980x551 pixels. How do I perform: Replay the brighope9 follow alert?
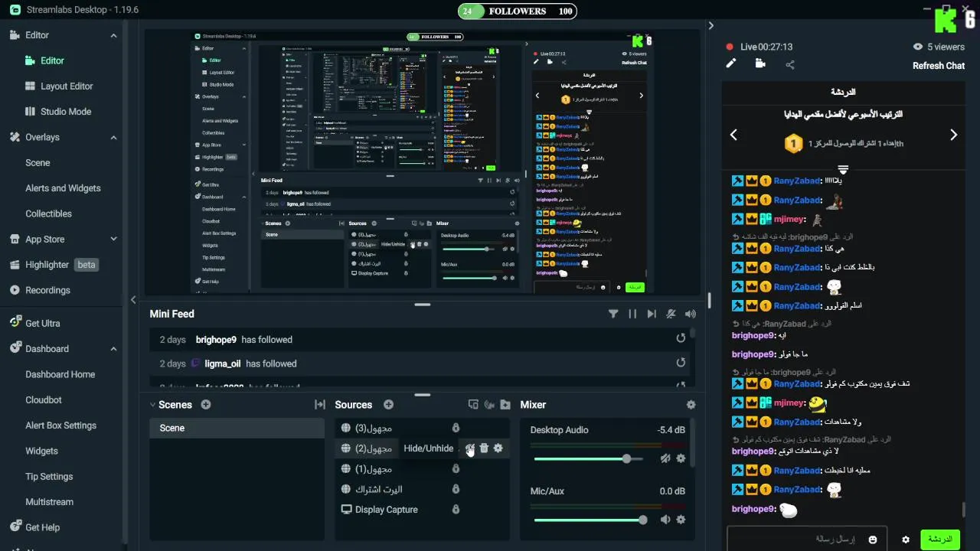click(x=681, y=339)
